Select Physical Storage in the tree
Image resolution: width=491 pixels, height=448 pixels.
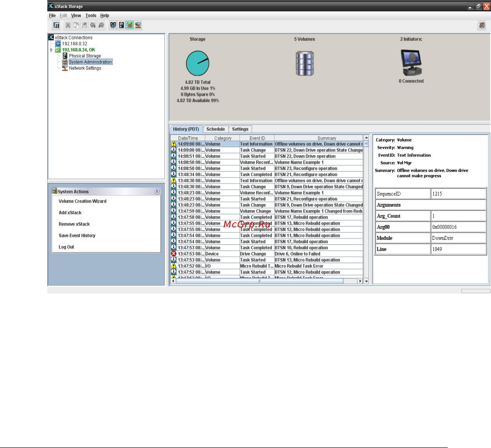coord(85,56)
